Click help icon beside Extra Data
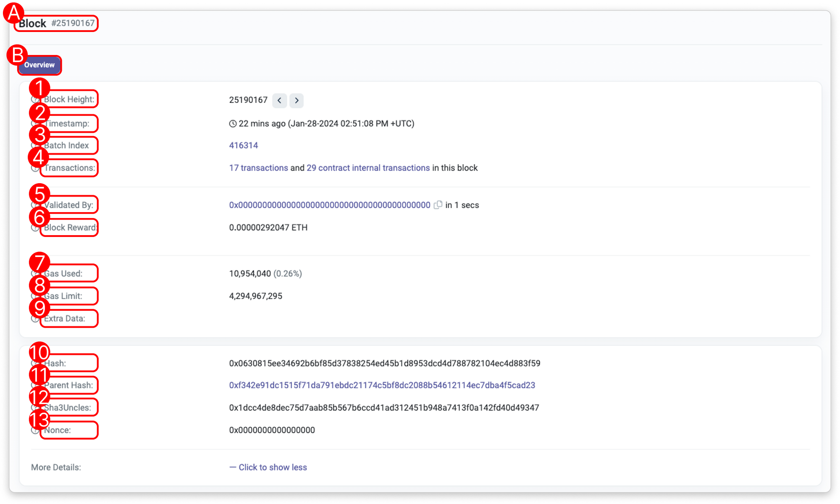840x504 pixels. coord(35,318)
